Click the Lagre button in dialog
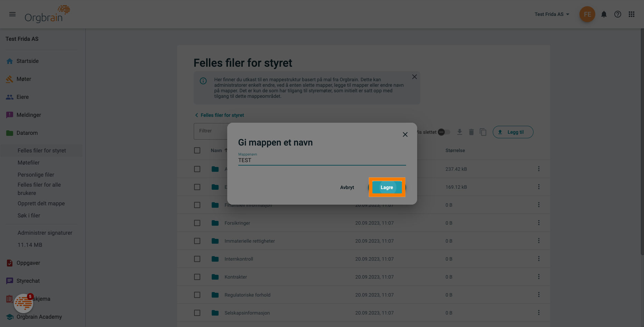Viewport: 644px width, 327px height. [387, 187]
